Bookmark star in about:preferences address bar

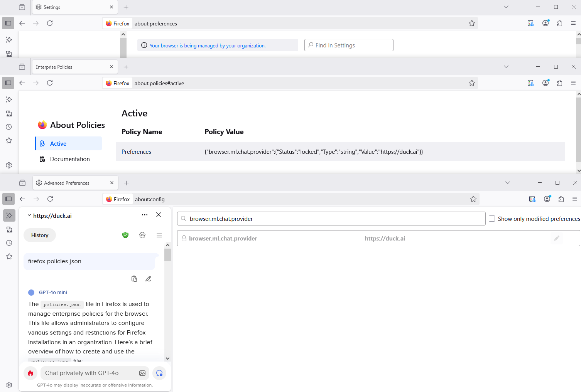[471, 24]
